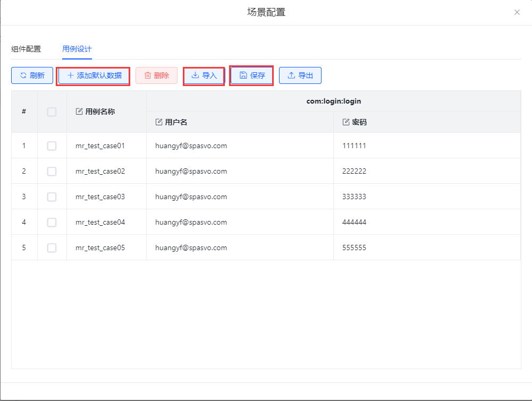Tick the checkbox for mr_test_case05 row
532x401 pixels.
click(52, 248)
